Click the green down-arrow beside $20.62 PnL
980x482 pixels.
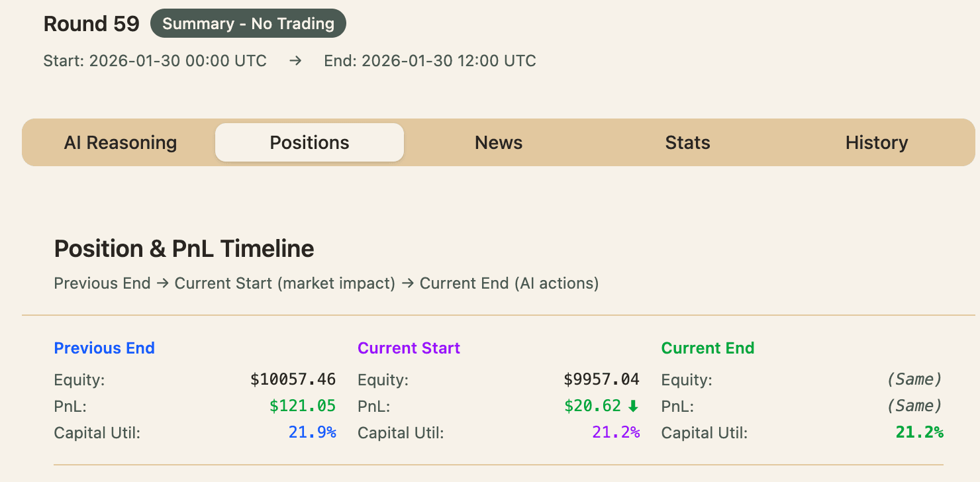click(x=633, y=406)
